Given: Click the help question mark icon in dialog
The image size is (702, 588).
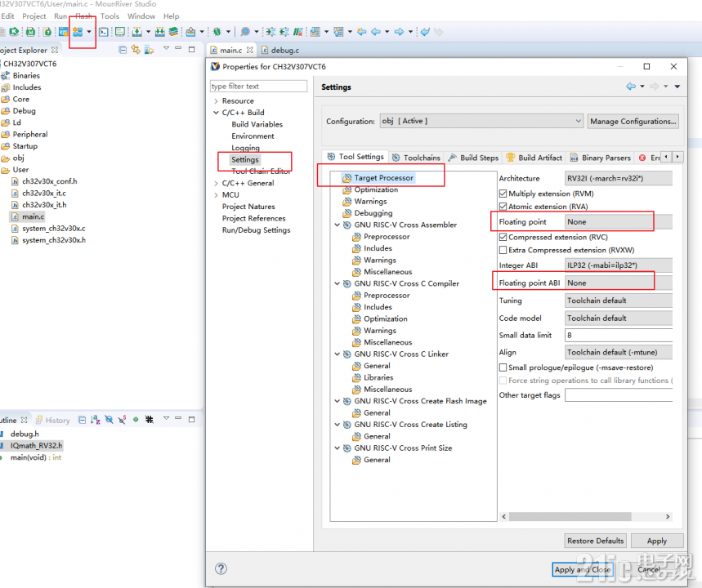Looking at the screenshot, I should click(x=221, y=568).
